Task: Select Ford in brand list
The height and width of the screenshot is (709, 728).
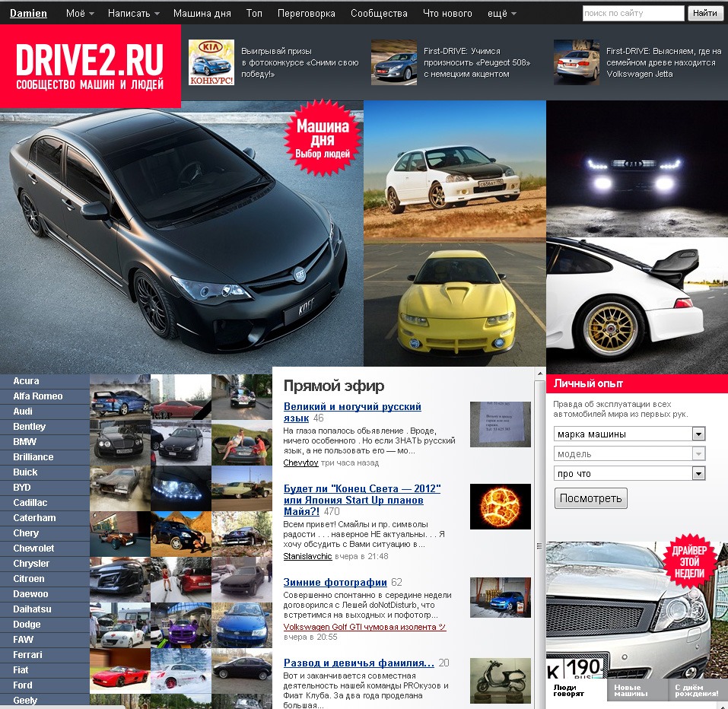Action: tap(23, 685)
